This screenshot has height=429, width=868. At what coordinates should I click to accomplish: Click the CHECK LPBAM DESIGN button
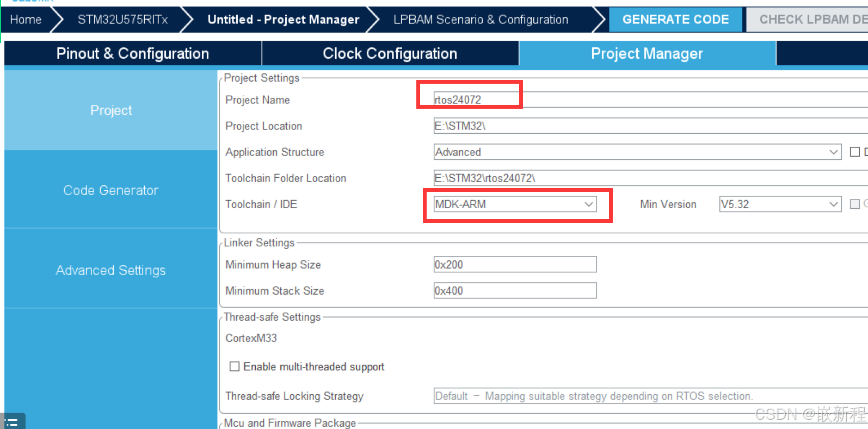tap(807, 20)
